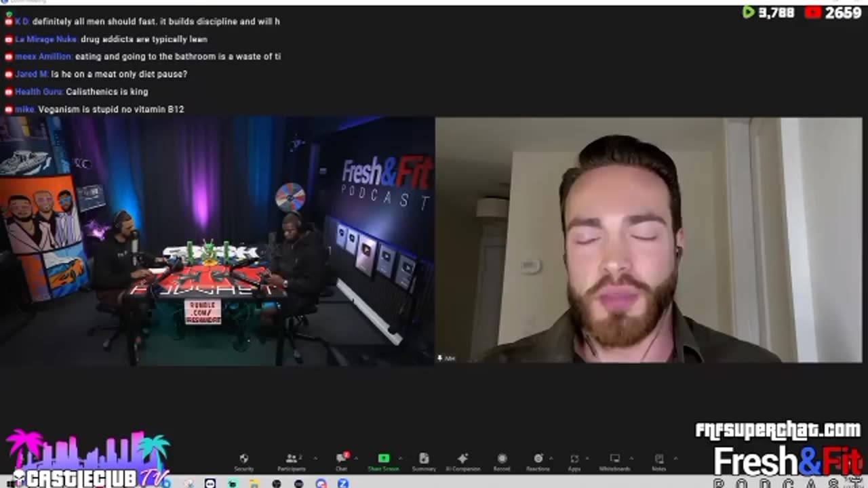Screen dimensions: 868x488
Task: Click La Mirage Nuke's message about drug addicts
Action: click(x=106, y=39)
